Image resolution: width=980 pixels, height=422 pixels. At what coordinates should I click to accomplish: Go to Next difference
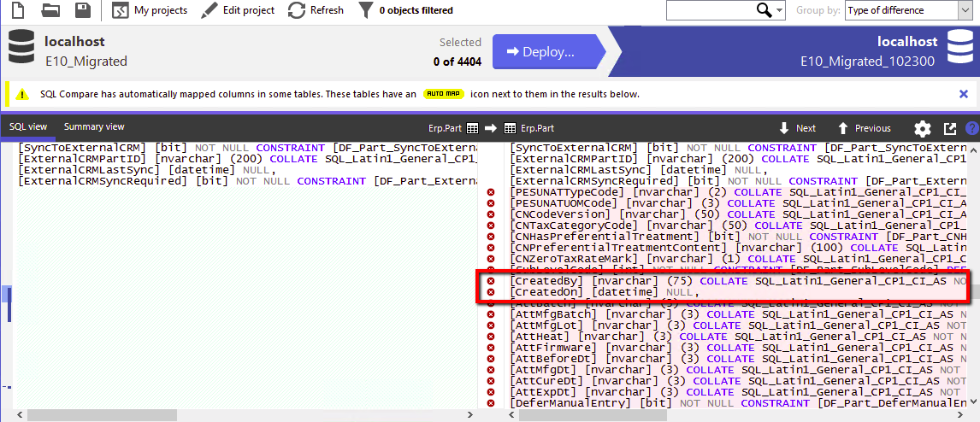tap(797, 128)
